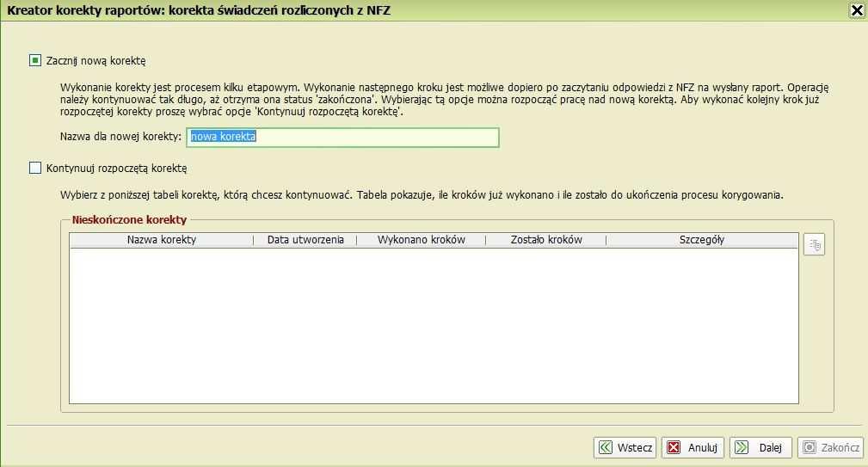The image size is (868, 467).
Task: Click the 'Nieskończone korekty' group title
Action: coord(129,219)
